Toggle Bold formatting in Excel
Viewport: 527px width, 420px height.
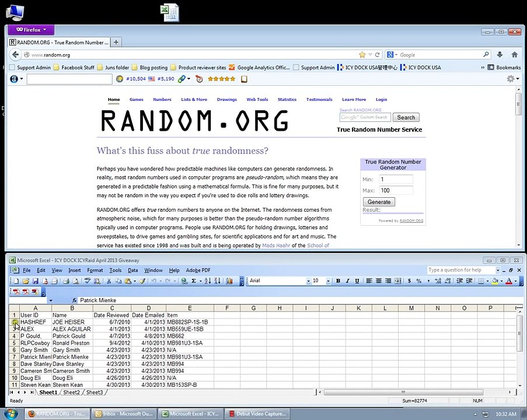pos(338,281)
